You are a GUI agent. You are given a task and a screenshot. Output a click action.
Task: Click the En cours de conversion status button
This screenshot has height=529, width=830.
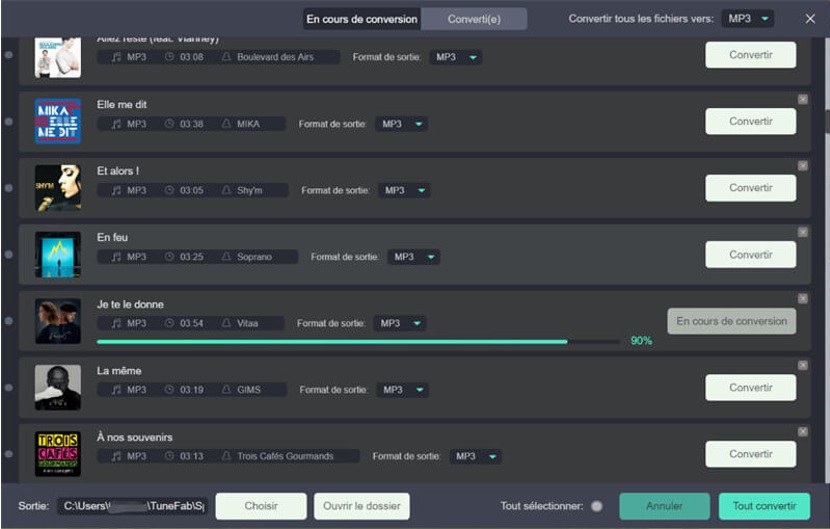coord(732,321)
